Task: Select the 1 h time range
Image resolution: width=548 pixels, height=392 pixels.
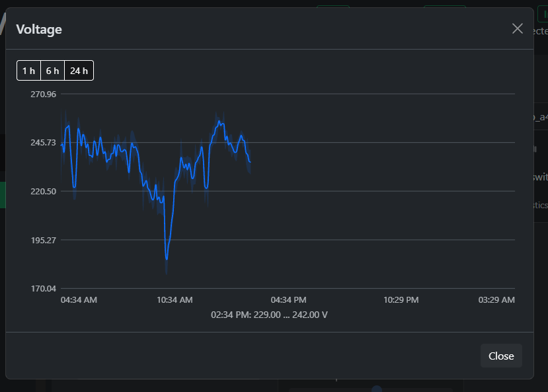Action: 28,71
